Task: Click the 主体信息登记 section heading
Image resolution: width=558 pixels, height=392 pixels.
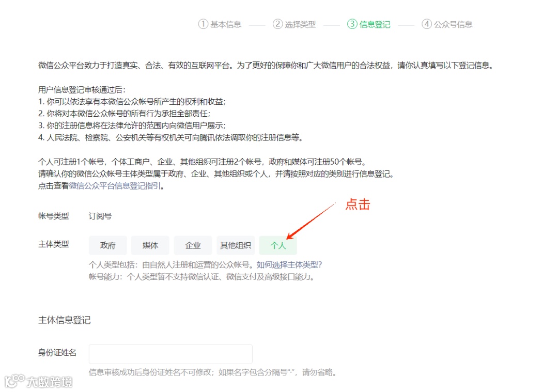Action: pos(65,320)
